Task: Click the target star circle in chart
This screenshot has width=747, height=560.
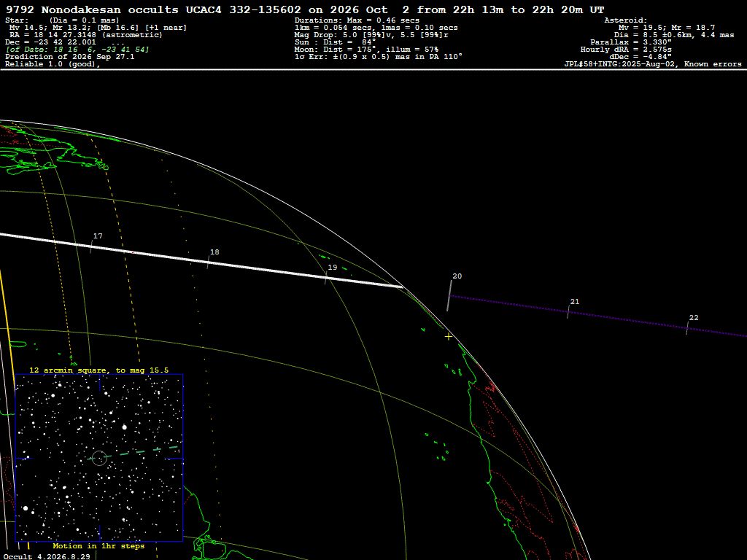Action: pos(99,458)
